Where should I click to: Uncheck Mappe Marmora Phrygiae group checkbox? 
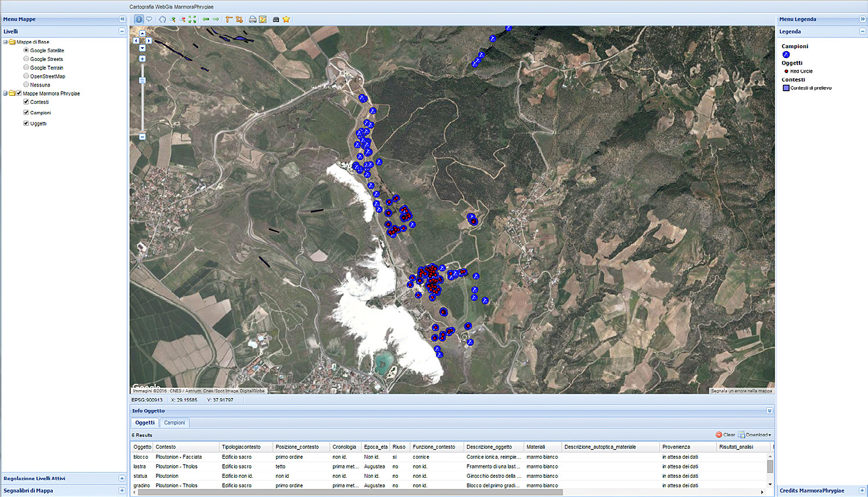pos(19,93)
